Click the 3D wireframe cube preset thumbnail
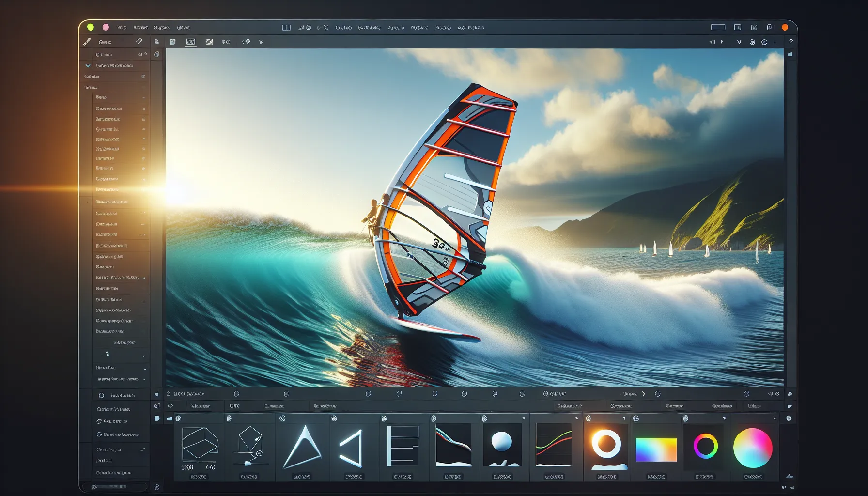868x496 pixels. [200, 443]
